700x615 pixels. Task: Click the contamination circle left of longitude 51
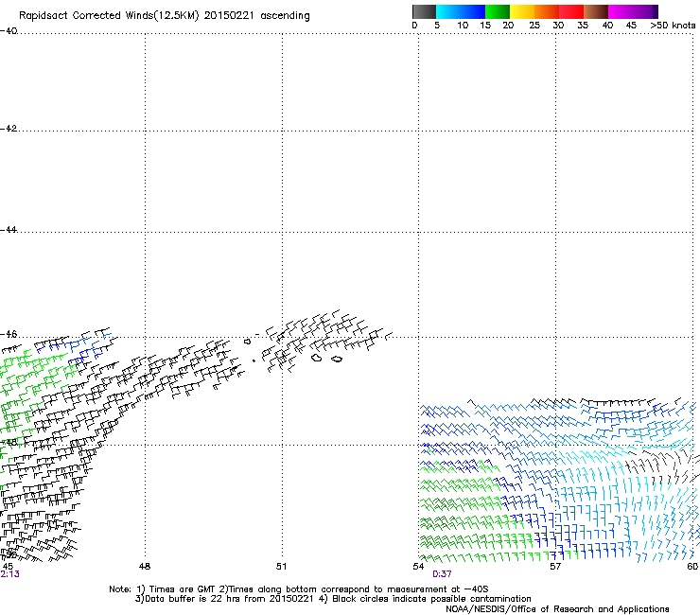tap(247, 342)
